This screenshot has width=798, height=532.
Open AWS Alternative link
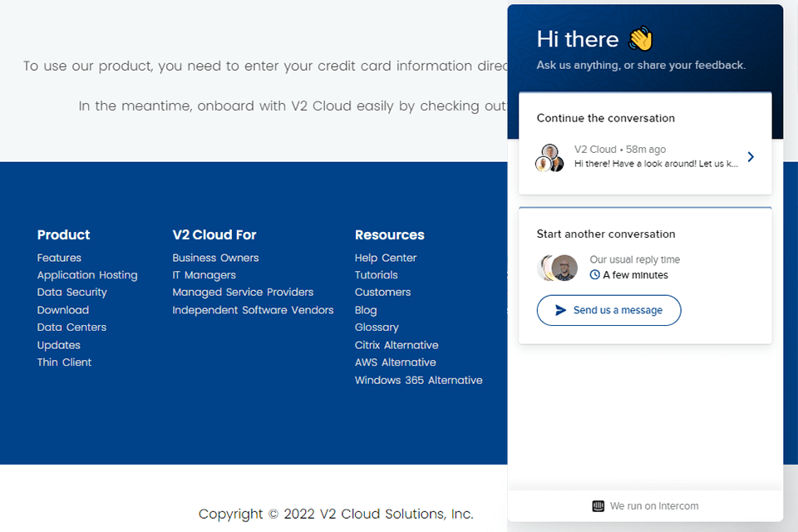395,362
